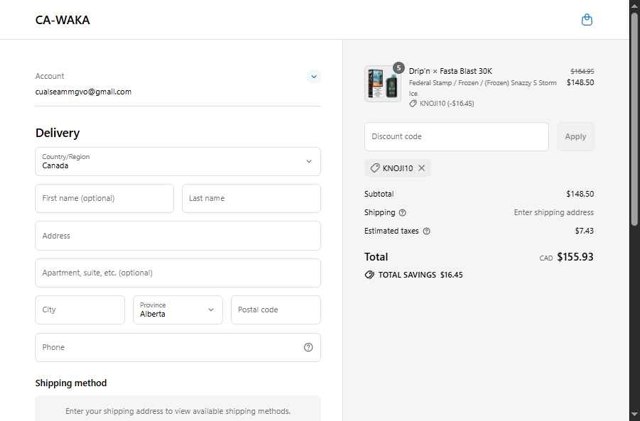Select the TOTAL SAVINGS $16.45 text
Viewport: 640px width, 421px height.
tap(420, 275)
